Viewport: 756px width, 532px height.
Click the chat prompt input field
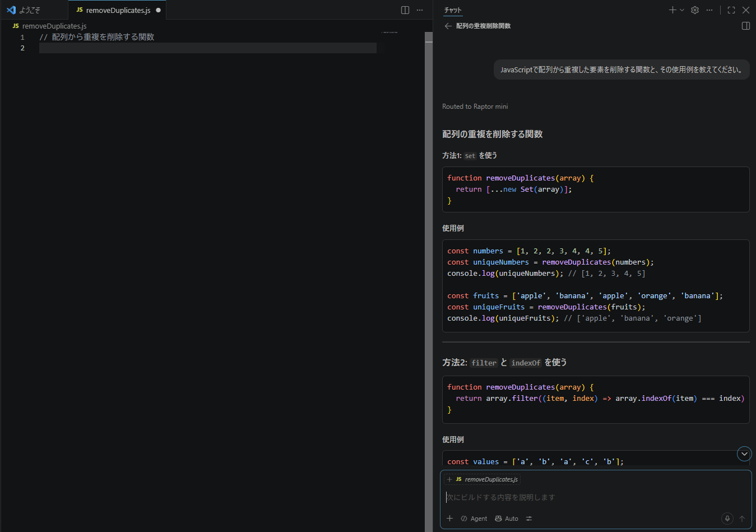pos(595,497)
